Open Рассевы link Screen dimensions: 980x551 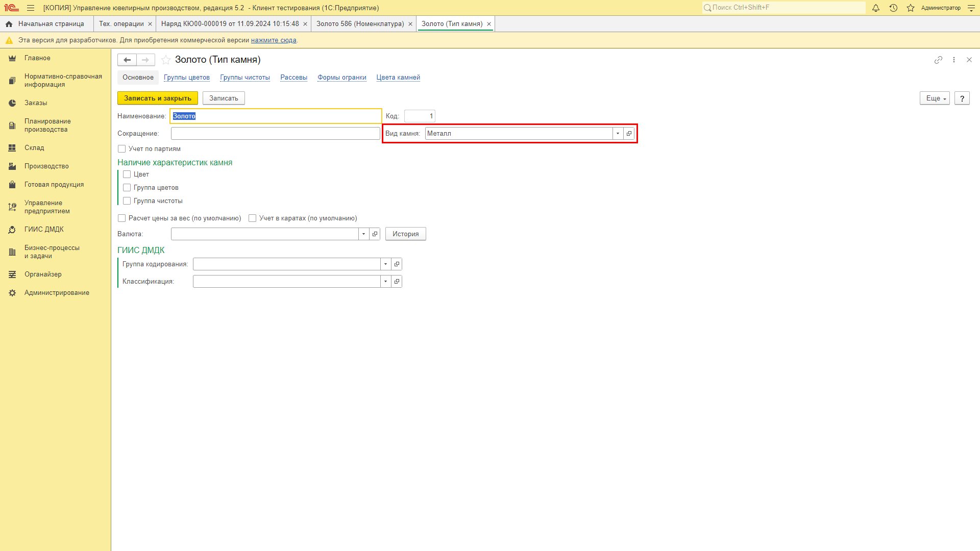[x=293, y=78]
